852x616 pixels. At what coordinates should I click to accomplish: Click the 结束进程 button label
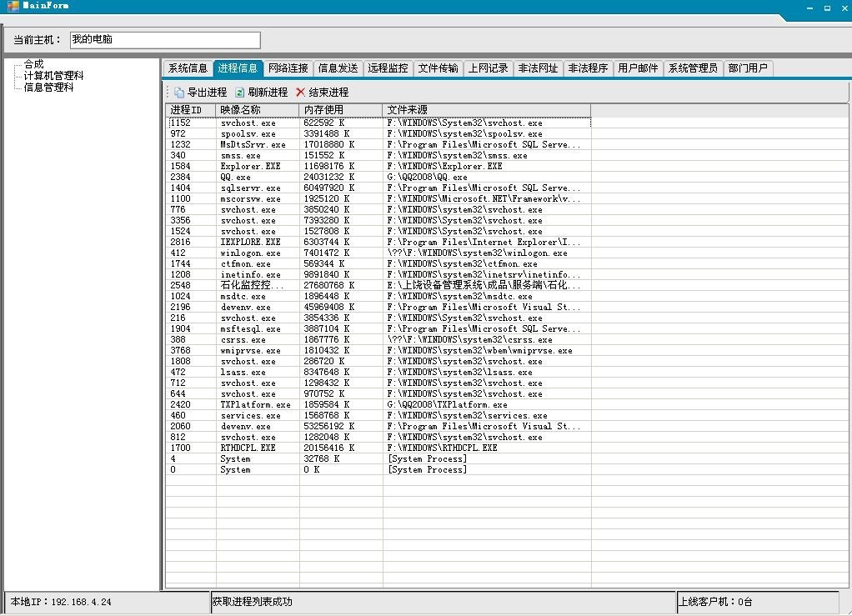(328, 93)
